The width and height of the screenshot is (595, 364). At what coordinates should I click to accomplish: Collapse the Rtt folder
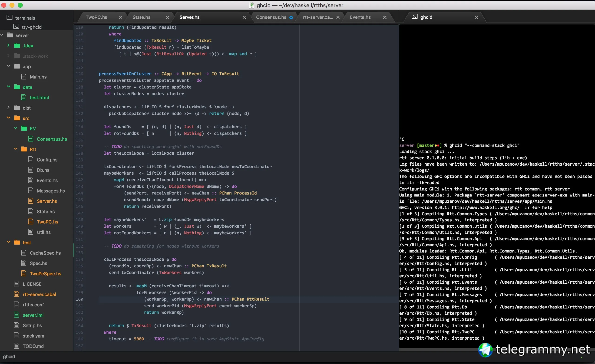pyautogui.click(x=15, y=149)
